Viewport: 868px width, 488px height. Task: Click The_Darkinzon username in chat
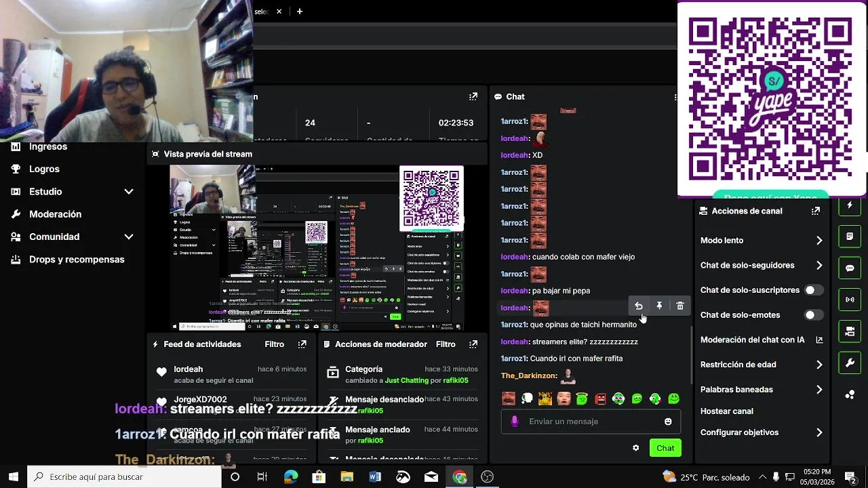(x=529, y=375)
